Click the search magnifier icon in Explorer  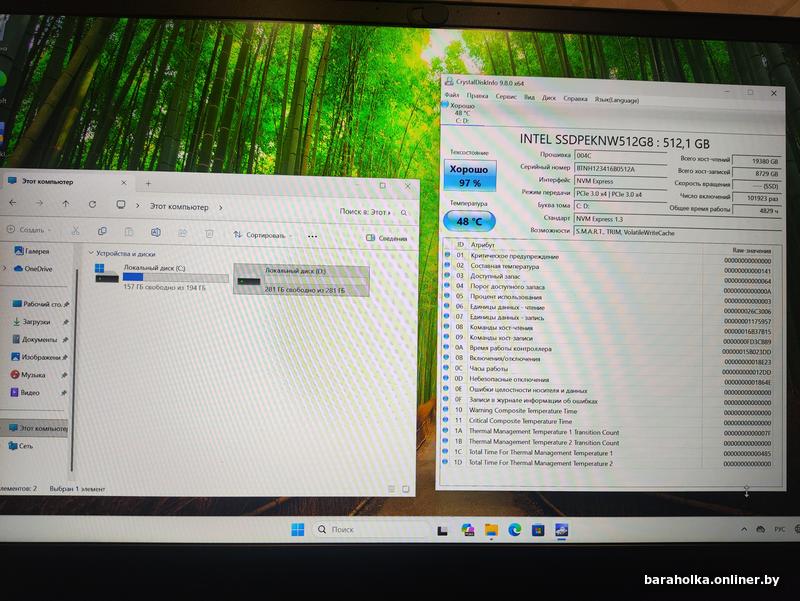coord(404,212)
